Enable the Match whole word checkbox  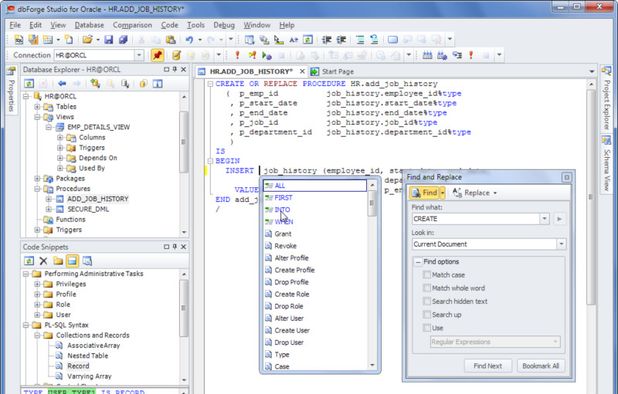(427, 288)
